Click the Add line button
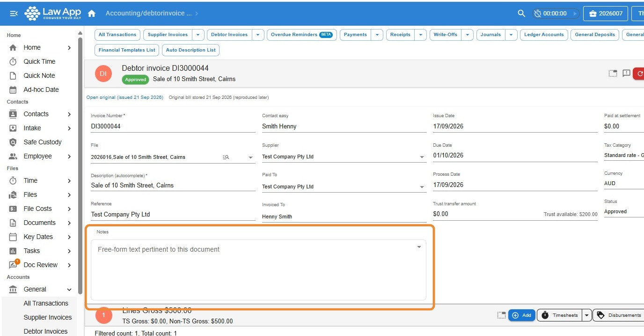Image resolution: width=644 pixels, height=336 pixels. pyautogui.click(x=522, y=315)
